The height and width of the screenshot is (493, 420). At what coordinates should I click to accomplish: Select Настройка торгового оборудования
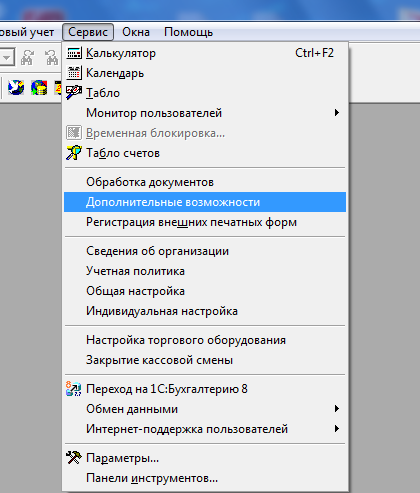(205, 340)
